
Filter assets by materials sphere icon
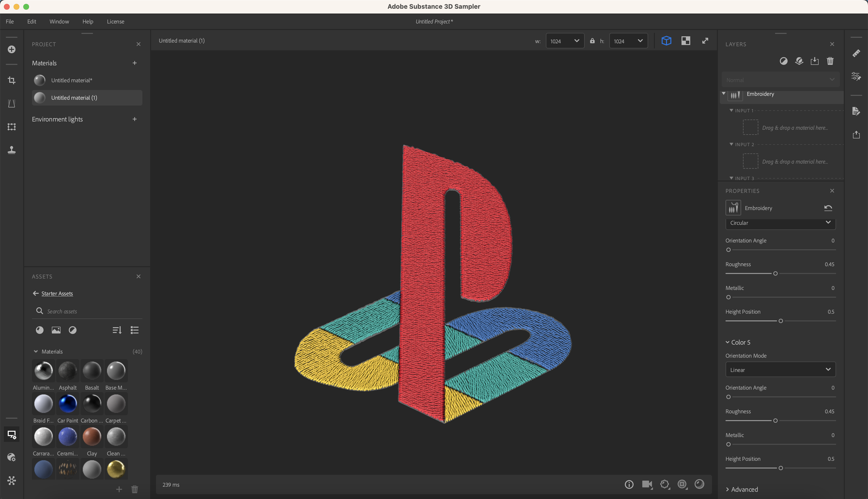(x=40, y=330)
